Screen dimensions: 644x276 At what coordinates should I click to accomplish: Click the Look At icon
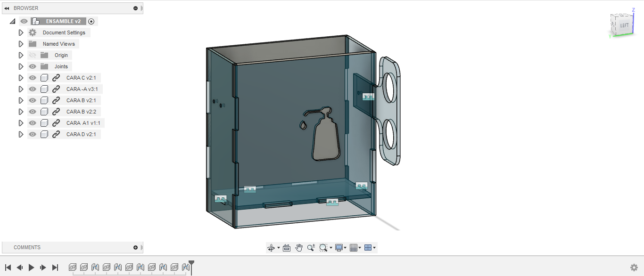286,248
